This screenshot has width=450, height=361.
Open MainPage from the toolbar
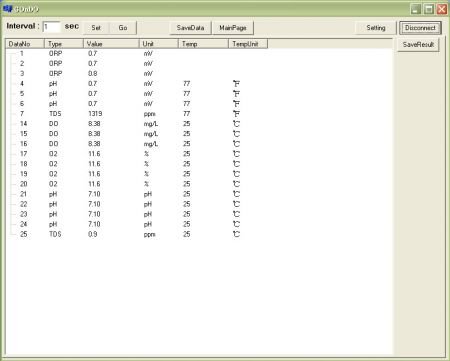(233, 28)
